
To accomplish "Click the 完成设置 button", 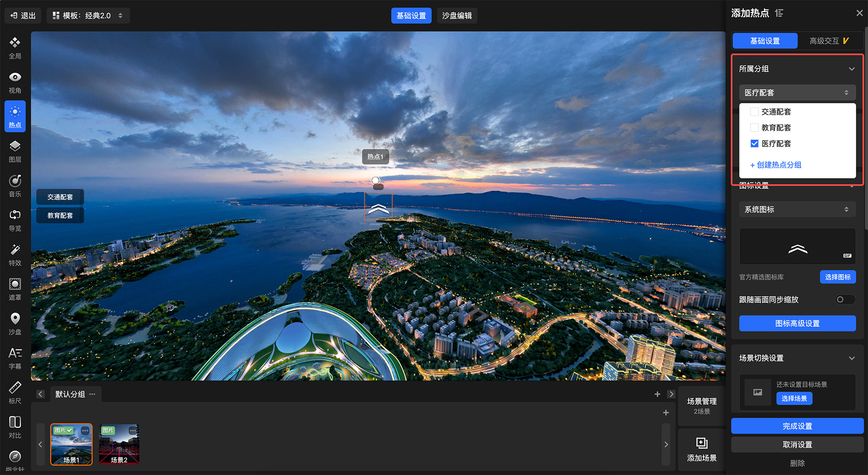I will click(x=797, y=426).
